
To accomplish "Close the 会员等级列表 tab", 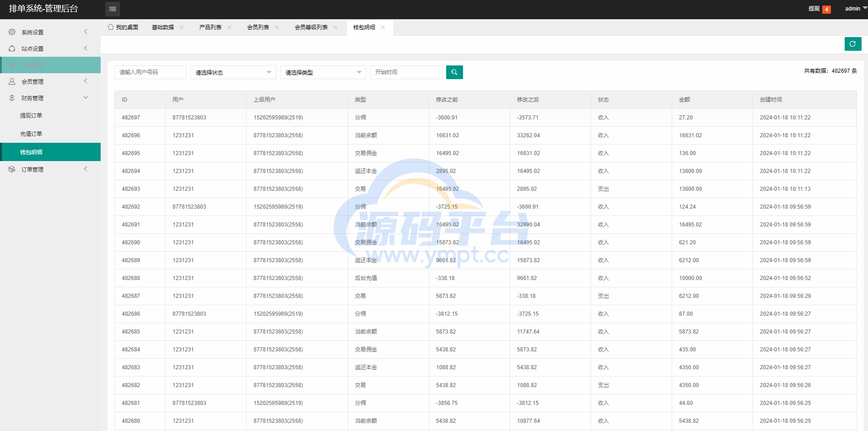I will tap(335, 27).
